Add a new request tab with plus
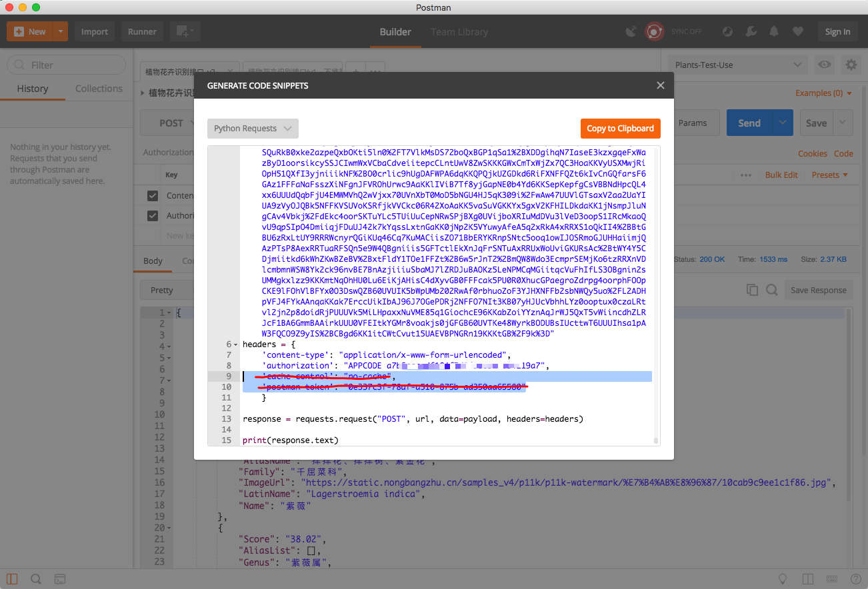Screen dimensions: 868x589 [355, 71]
